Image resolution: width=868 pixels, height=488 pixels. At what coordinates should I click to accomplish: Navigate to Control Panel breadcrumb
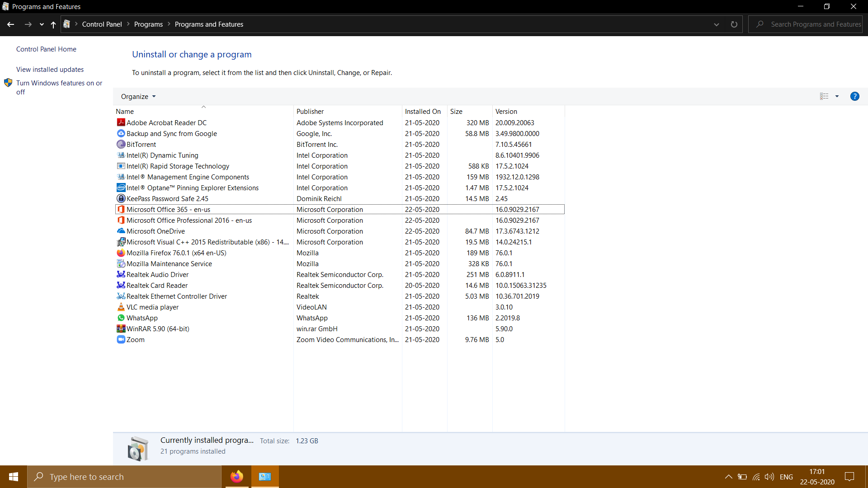(102, 24)
